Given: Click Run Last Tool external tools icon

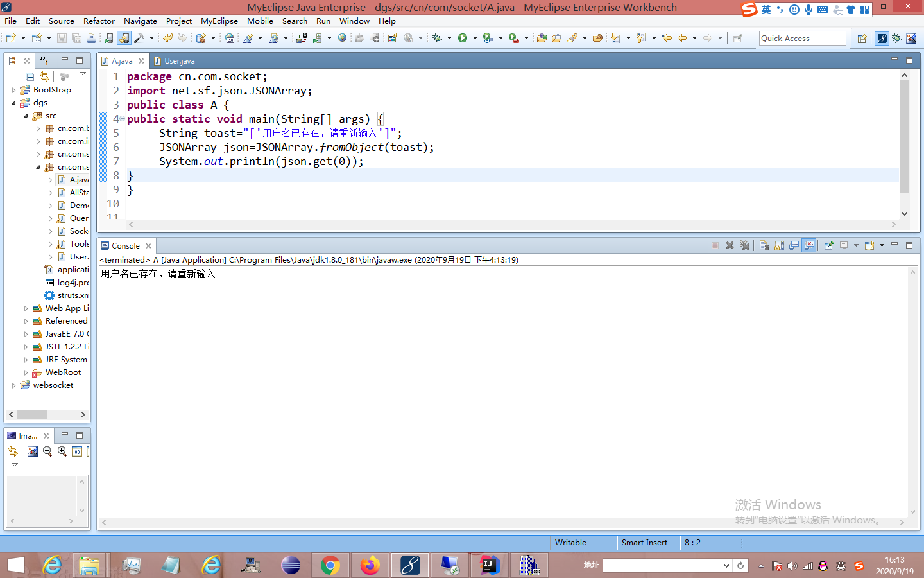Looking at the screenshot, I should click(514, 39).
